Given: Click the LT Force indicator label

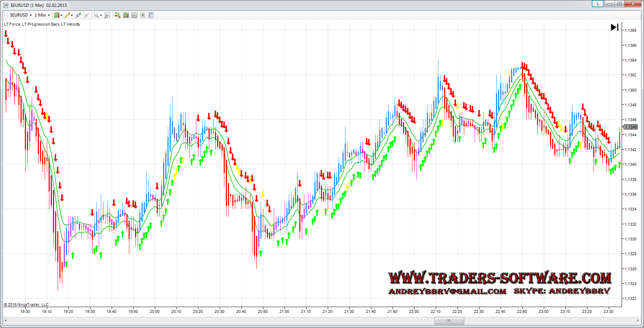Looking at the screenshot, I should click(12, 24).
